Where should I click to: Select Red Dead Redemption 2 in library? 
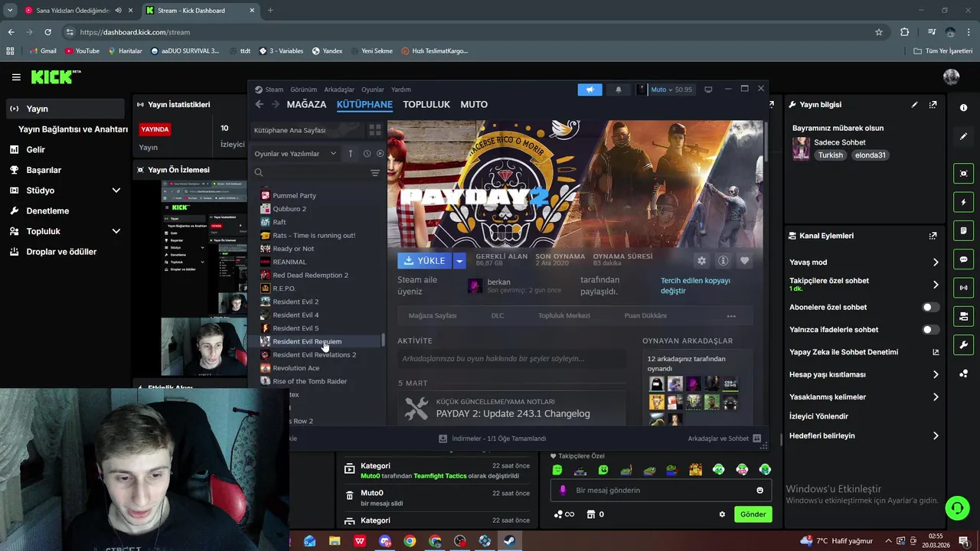click(x=310, y=275)
